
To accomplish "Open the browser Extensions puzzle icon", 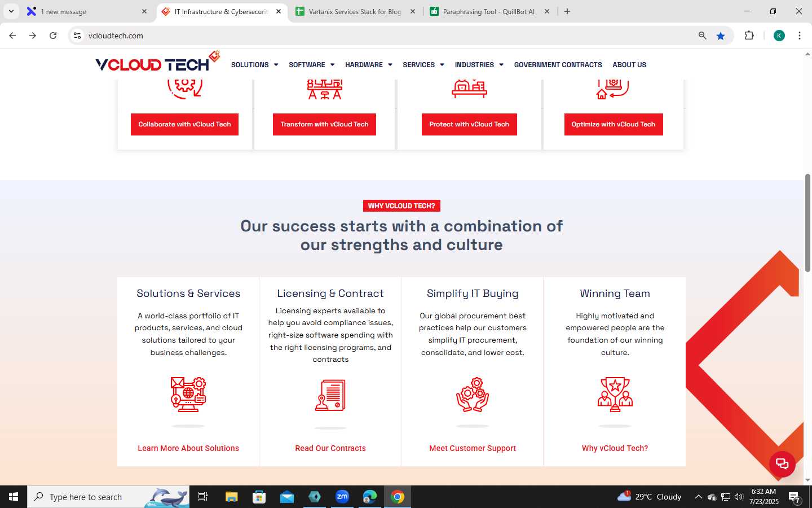I will click(749, 36).
